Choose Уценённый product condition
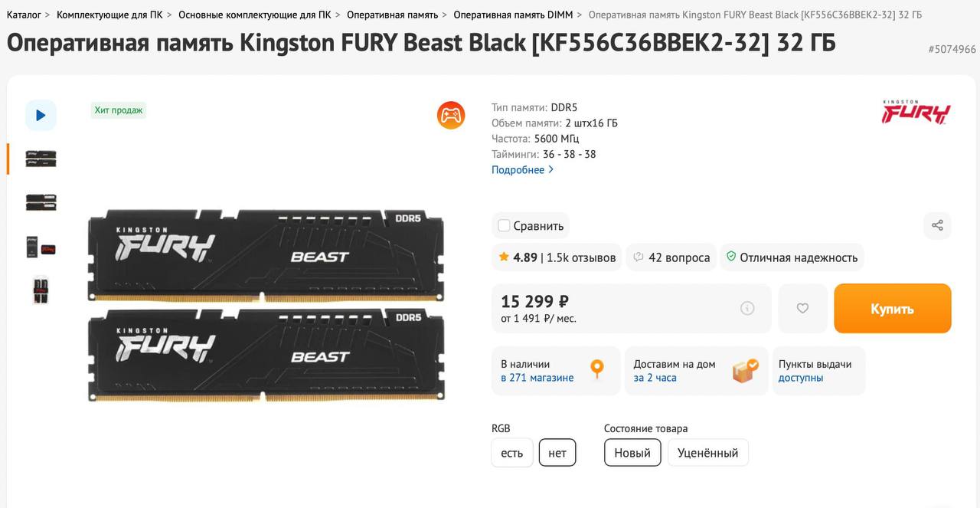This screenshot has width=980, height=508. [707, 453]
